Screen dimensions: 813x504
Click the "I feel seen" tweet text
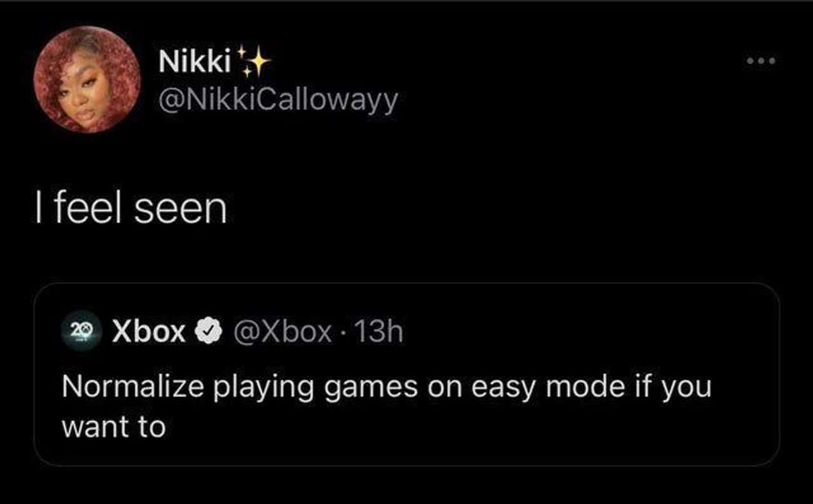130,209
